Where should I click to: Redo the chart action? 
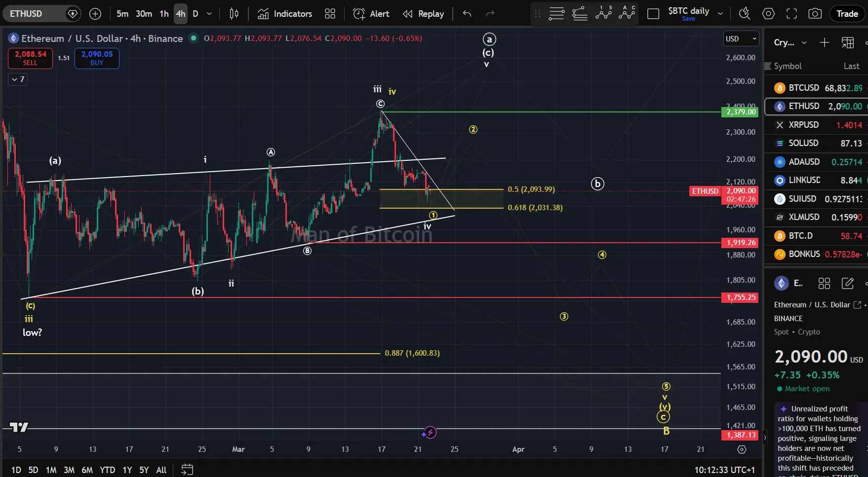click(x=490, y=14)
